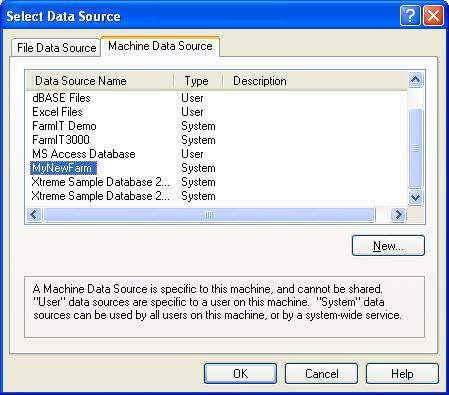The width and height of the screenshot is (449, 395).
Task: Confirm with the OK button
Action: 240,374
